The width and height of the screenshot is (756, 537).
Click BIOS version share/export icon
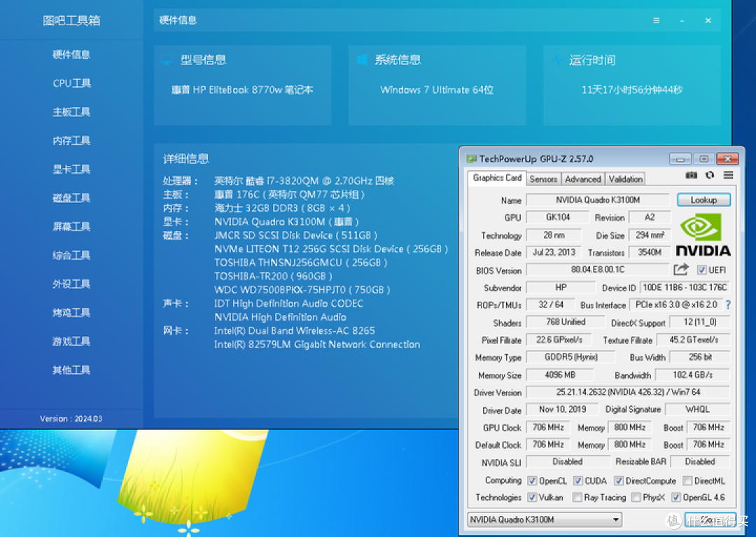click(x=681, y=269)
